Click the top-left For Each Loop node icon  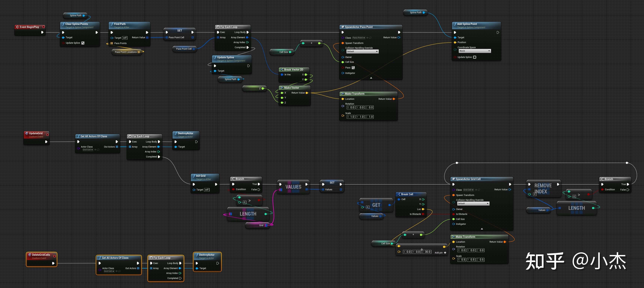coord(218,27)
